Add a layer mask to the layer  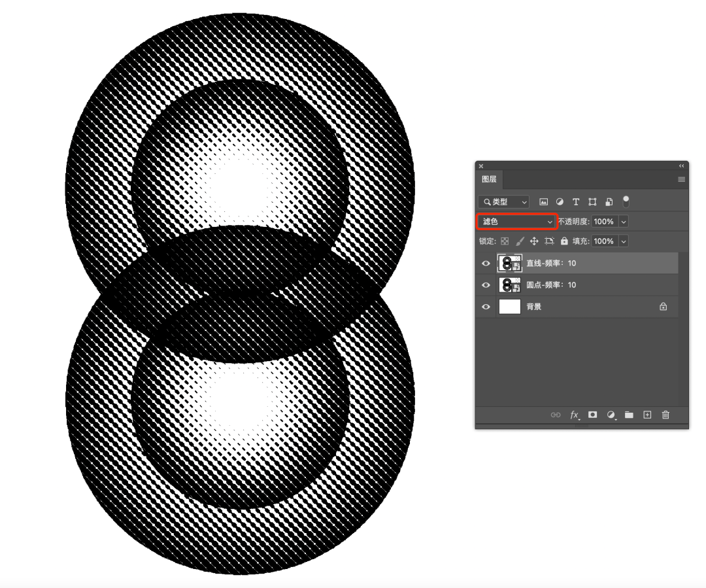pos(593,415)
